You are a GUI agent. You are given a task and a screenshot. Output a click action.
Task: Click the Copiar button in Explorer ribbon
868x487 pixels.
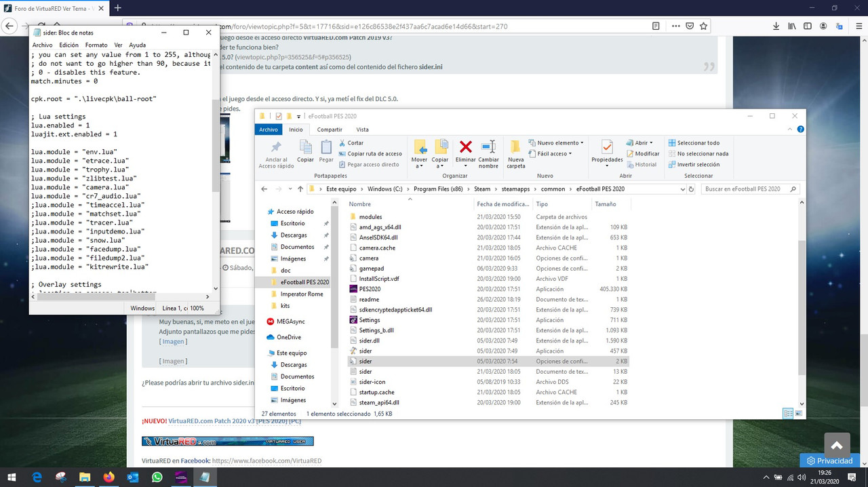(x=305, y=151)
